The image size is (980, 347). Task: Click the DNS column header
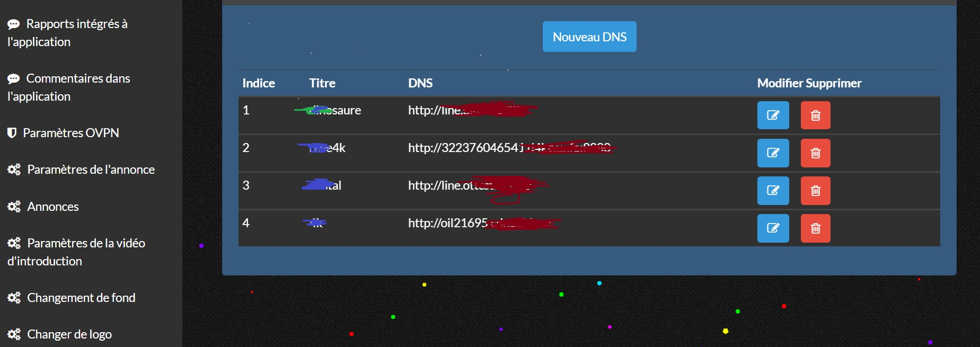(420, 83)
